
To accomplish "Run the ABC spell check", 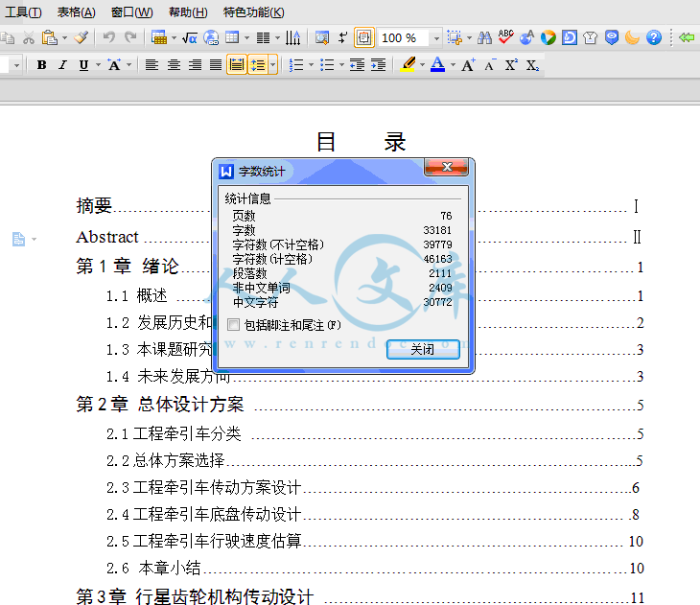I will tap(505, 37).
